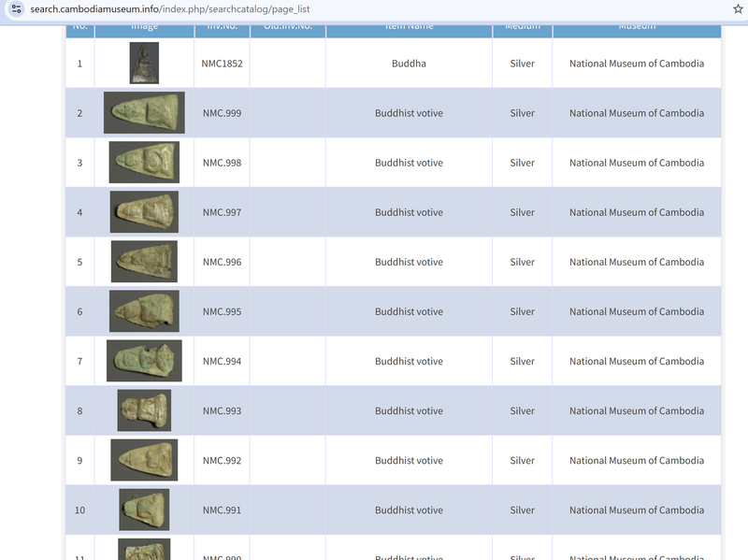Click Buddhist votive name in NMC.992 row

pos(409,460)
